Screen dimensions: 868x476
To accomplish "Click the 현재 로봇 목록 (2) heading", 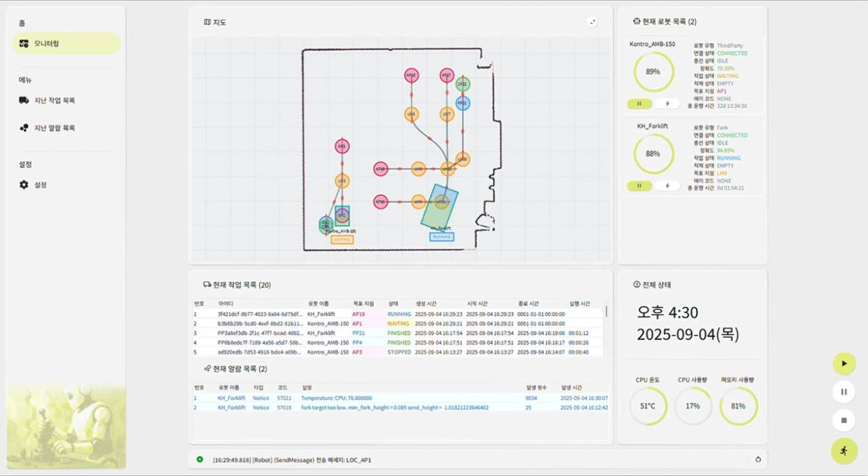I will coord(670,22).
